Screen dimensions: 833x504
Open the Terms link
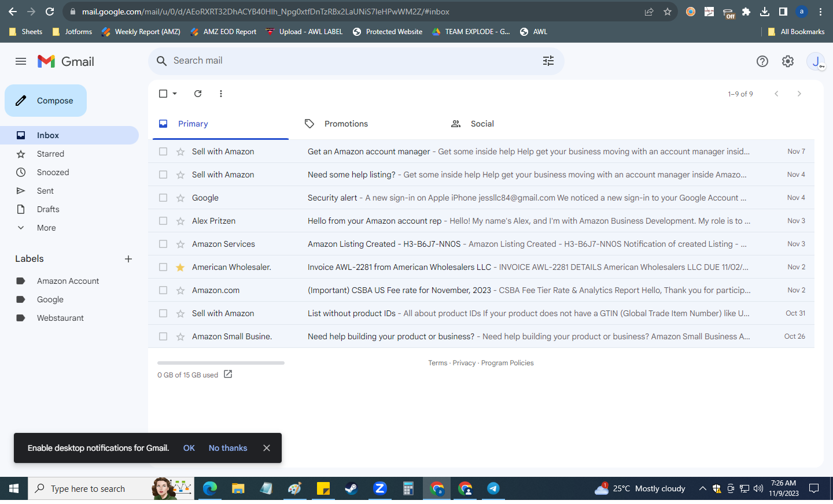[438, 363]
